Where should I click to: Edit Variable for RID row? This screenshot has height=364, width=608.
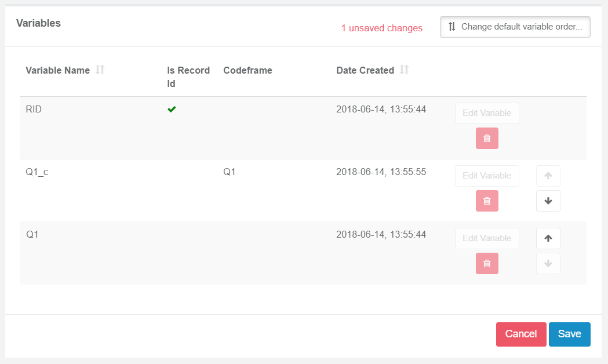pyautogui.click(x=487, y=113)
